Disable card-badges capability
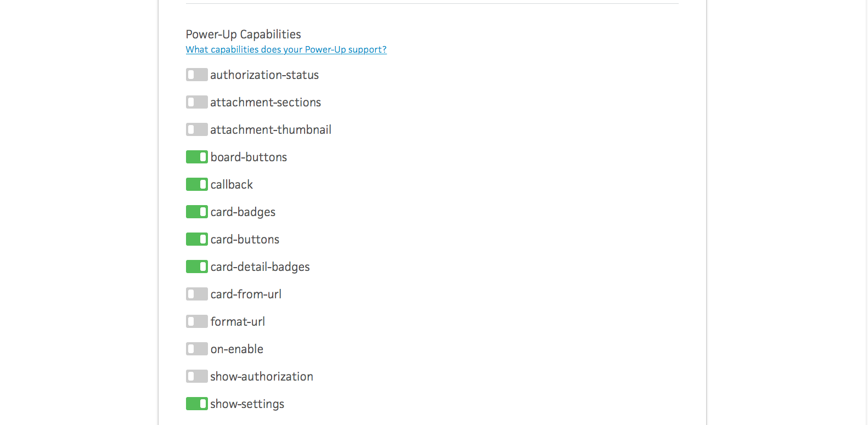The height and width of the screenshot is (425, 868). tap(196, 212)
